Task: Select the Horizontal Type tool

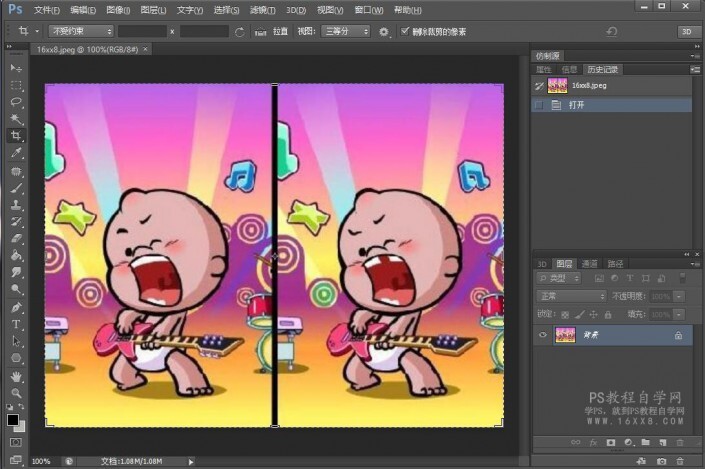Action: [x=16, y=324]
